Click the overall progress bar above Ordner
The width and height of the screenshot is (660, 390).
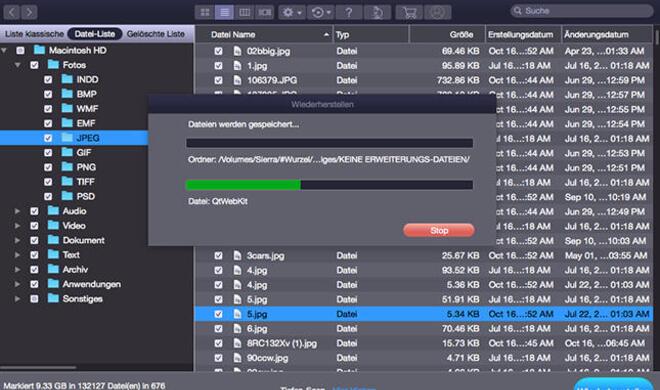(x=330, y=143)
